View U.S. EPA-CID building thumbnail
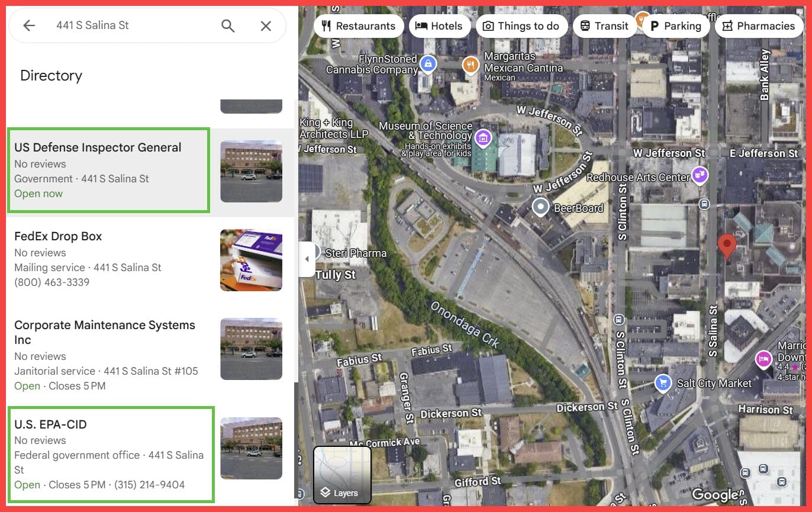 [x=251, y=448]
